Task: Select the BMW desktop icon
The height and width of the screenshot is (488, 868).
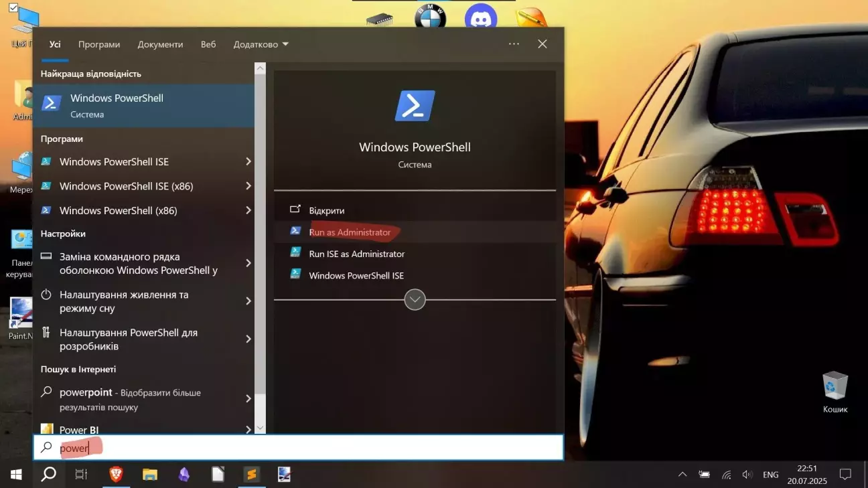Action: pyautogui.click(x=430, y=17)
